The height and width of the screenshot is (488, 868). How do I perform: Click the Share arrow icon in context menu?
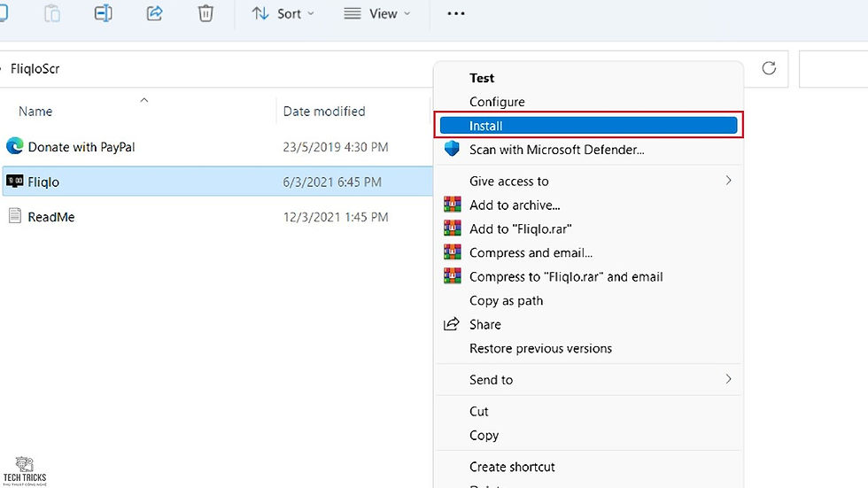[x=452, y=323]
